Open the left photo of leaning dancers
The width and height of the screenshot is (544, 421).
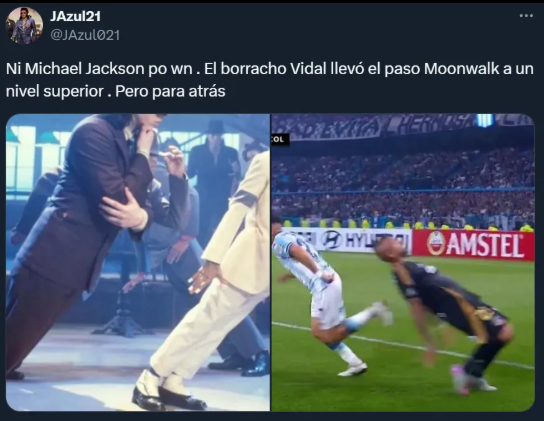click(x=138, y=262)
